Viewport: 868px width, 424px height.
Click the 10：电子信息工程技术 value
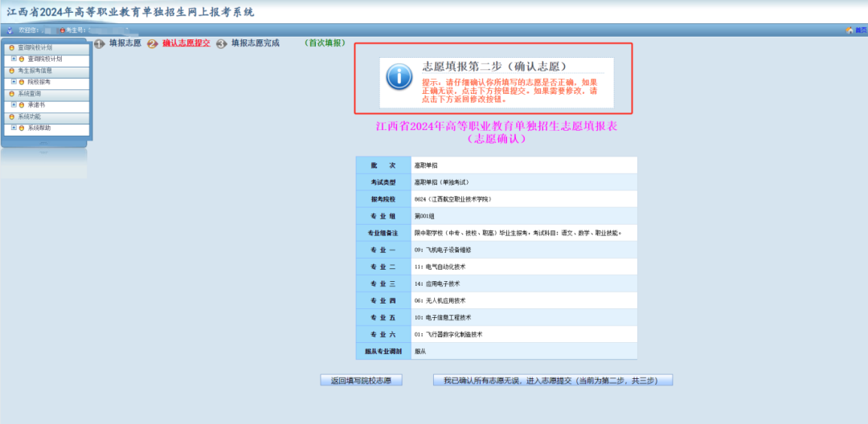point(442,318)
